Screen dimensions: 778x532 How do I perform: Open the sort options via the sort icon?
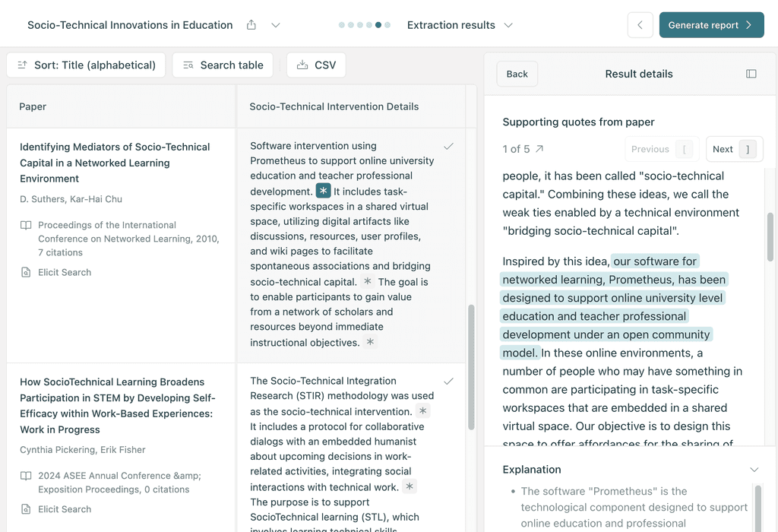[24, 65]
